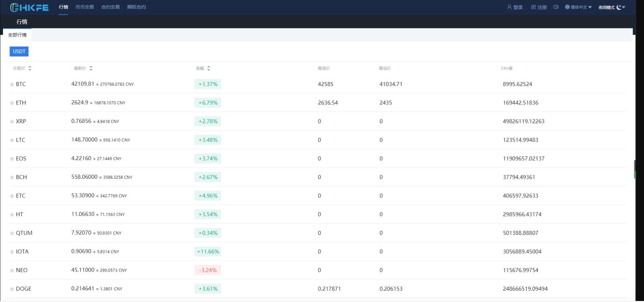Toggle favorite star for DOGE
Viewport: 644px width, 302px height.
click(x=12, y=289)
